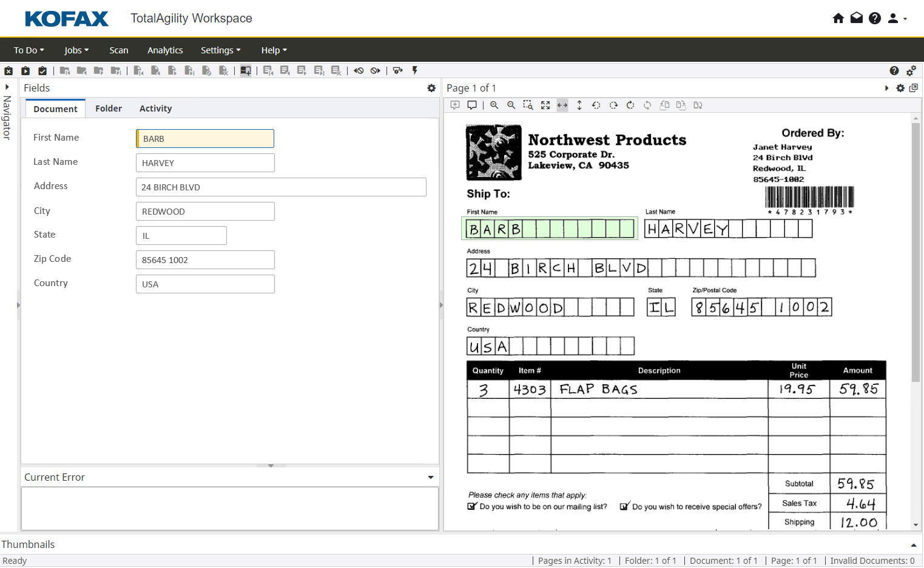The height and width of the screenshot is (568, 924).
Task: Toggle the fit-to-width view button
Action: click(x=562, y=105)
